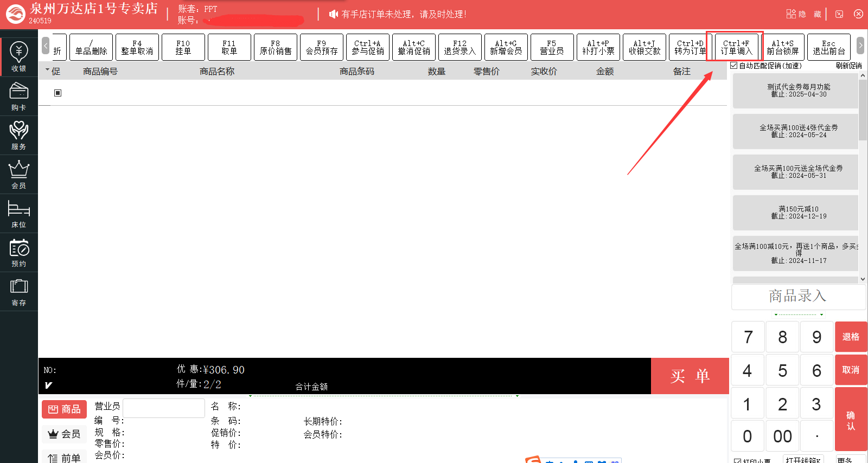
Task: Open the 购卡 card purchase sidebar icon
Action: [19, 97]
